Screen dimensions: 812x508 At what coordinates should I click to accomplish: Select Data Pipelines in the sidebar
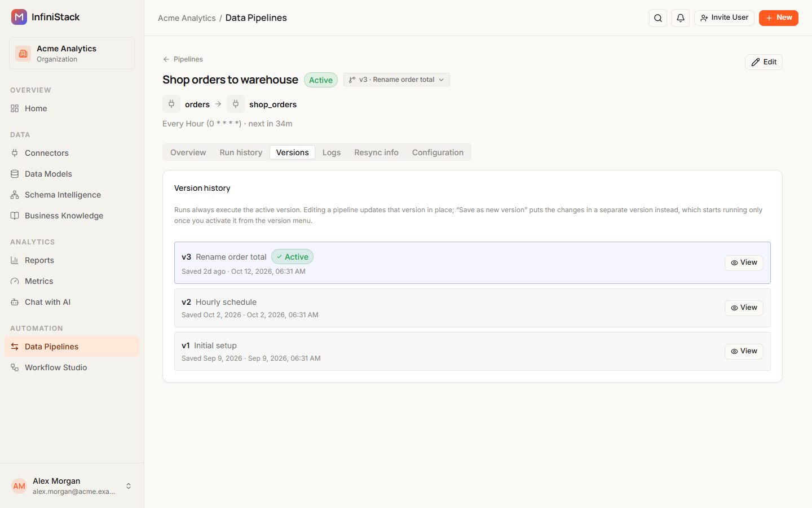72,347
